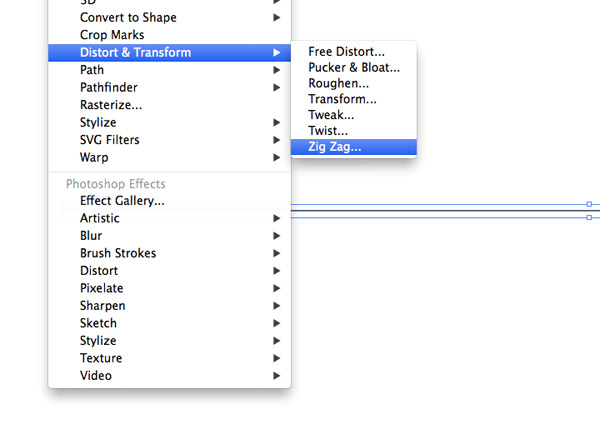Open the Effect Gallery
Screen dimensions: 600x439
(x=122, y=201)
